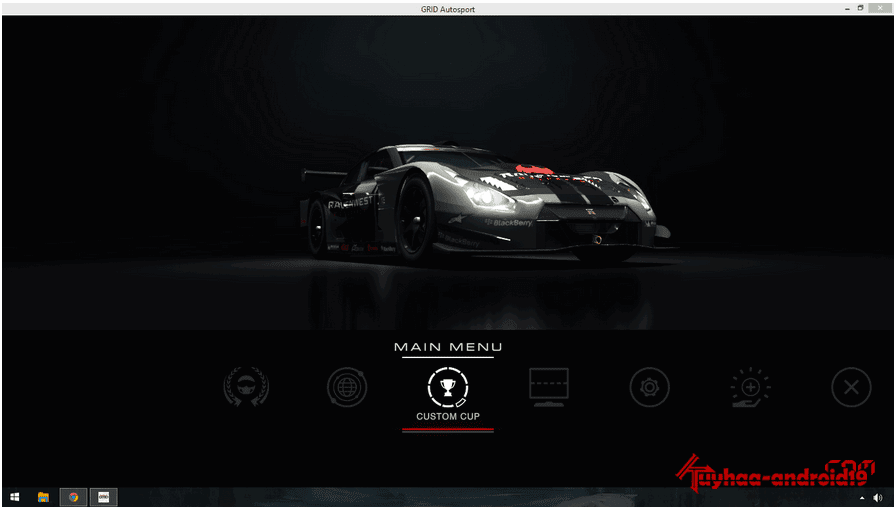This screenshot has height=508, width=896.
Task: Open the Windows Start button
Action: tap(15, 497)
